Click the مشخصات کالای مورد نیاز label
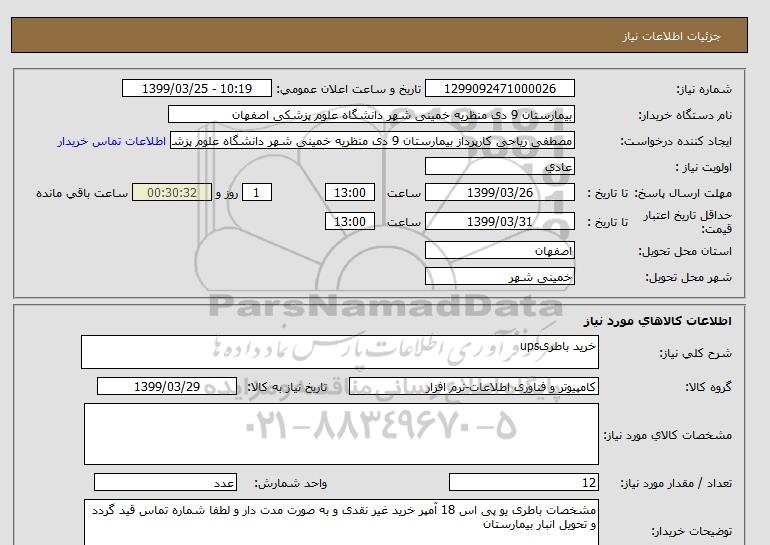The image size is (770, 545). click(667, 435)
